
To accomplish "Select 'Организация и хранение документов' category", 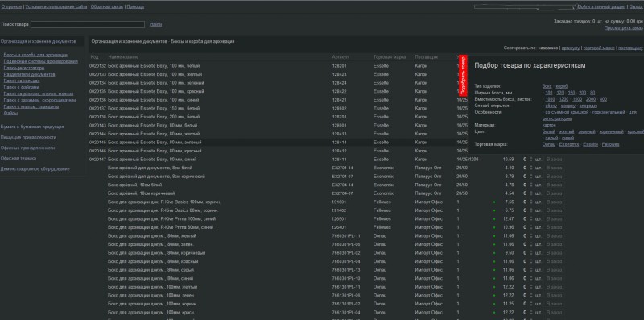I will pos(39,42).
